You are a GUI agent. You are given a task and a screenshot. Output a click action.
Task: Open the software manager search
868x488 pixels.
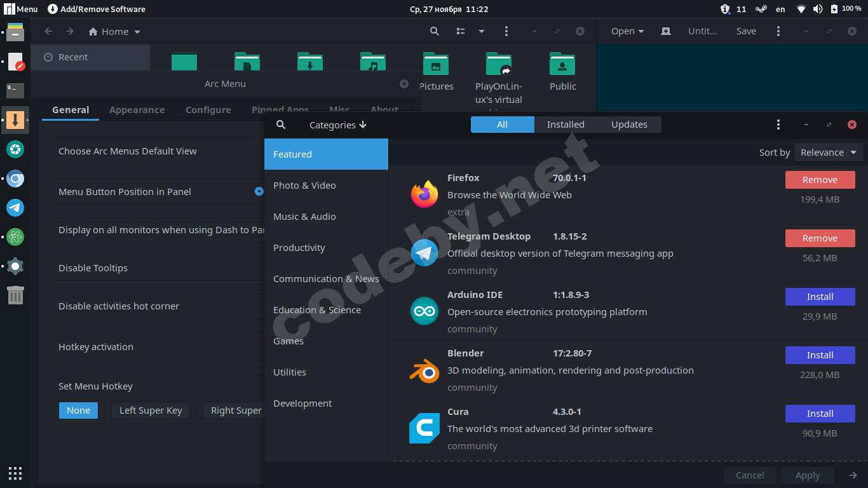281,125
